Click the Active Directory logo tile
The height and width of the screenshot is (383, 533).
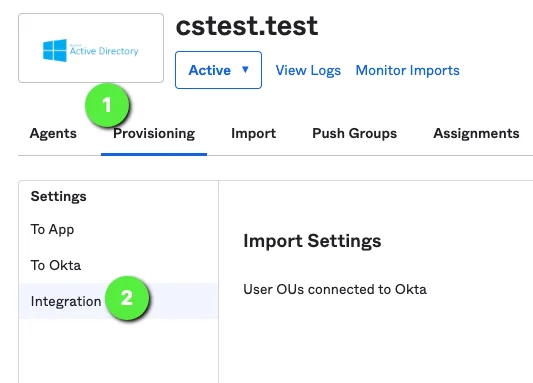pyautogui.click(x=91, y=48)
